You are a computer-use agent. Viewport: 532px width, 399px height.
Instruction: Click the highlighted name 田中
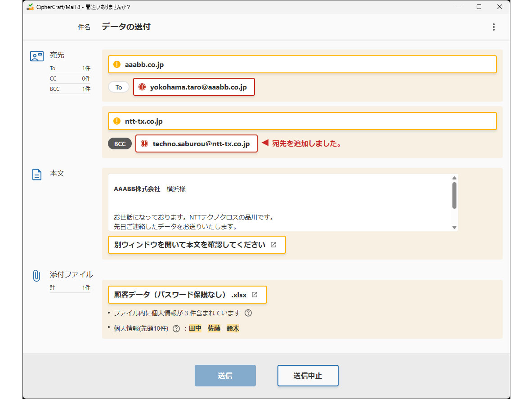point(195,328)
